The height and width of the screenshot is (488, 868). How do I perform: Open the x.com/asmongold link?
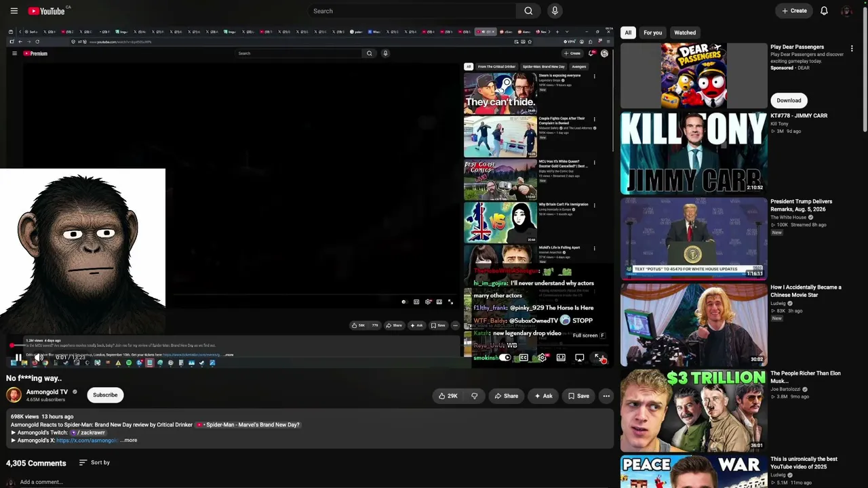tap(87, 441)
